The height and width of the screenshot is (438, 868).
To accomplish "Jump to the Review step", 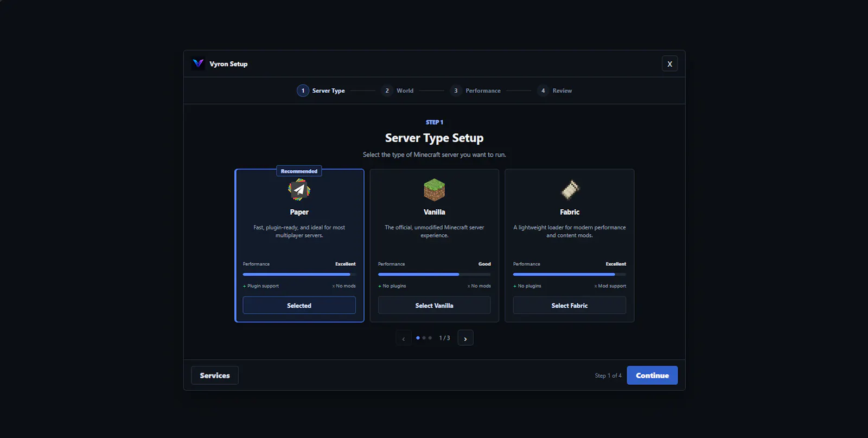I will [x=554, y=91].
